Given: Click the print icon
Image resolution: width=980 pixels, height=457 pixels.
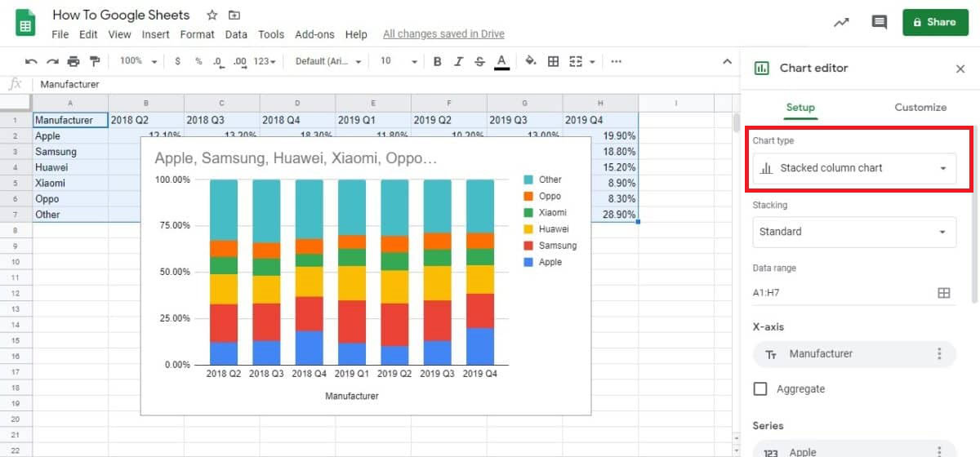Looking at the screenshot, I should (x=73, y=61).
